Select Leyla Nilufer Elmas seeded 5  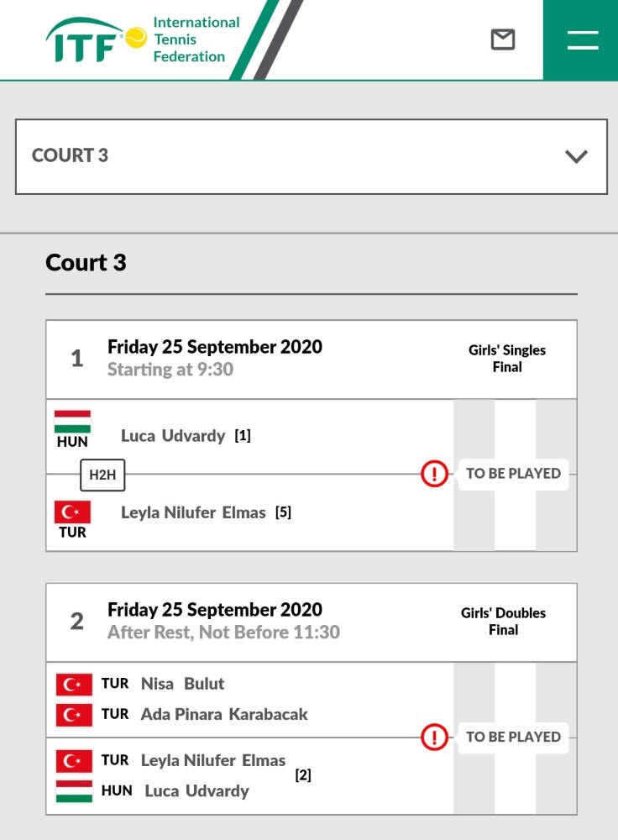193,512
